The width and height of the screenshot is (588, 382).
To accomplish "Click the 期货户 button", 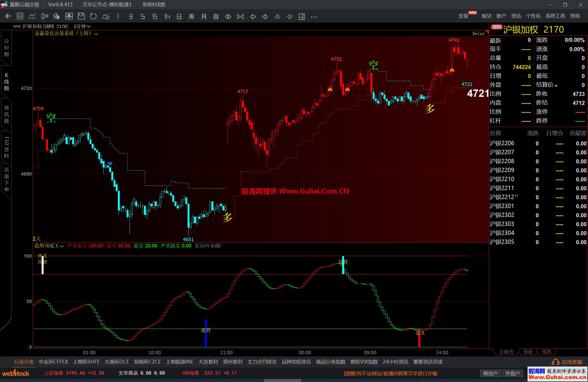I will coord(490,373).
